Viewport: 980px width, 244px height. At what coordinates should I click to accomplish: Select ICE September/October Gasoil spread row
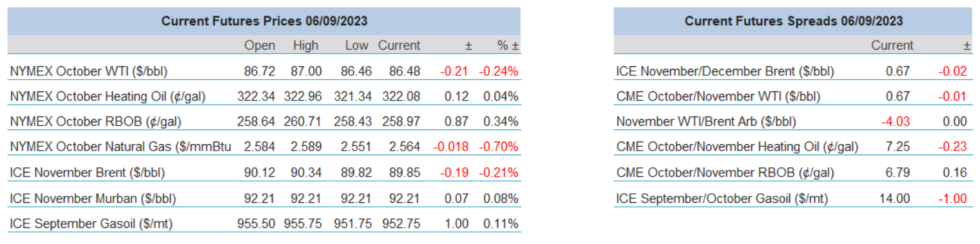(793, 198)
